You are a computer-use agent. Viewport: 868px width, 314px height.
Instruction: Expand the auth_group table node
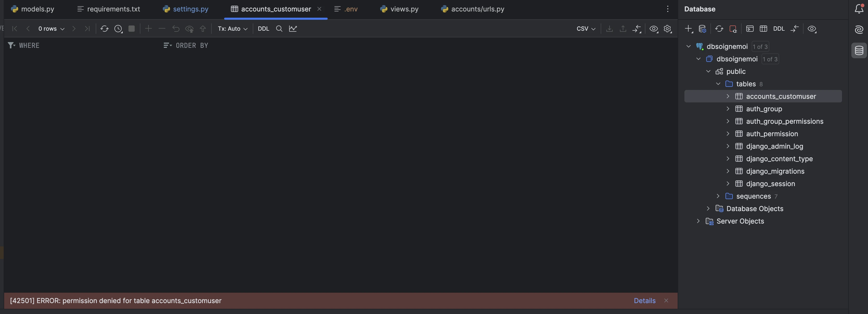pos(728,109)
